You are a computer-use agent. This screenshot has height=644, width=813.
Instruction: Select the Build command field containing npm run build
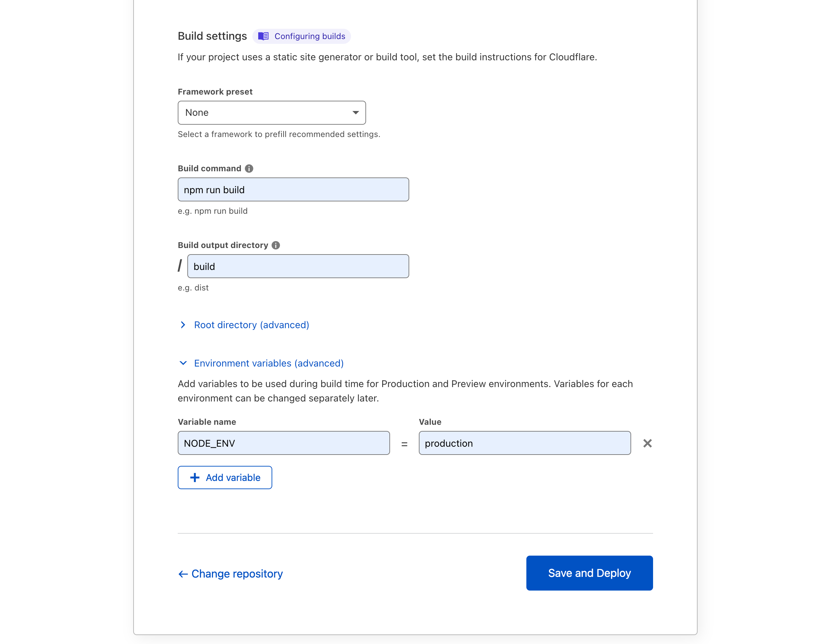click(293, 190)
